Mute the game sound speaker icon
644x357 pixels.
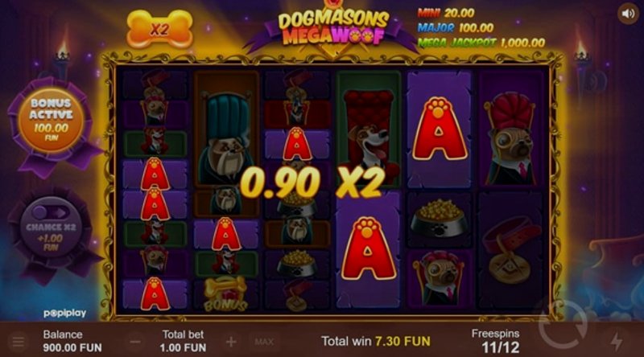click(x=628, y=14)
